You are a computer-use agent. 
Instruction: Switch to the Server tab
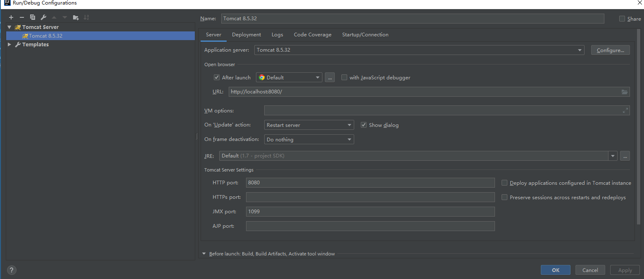(x=213, y=35)
